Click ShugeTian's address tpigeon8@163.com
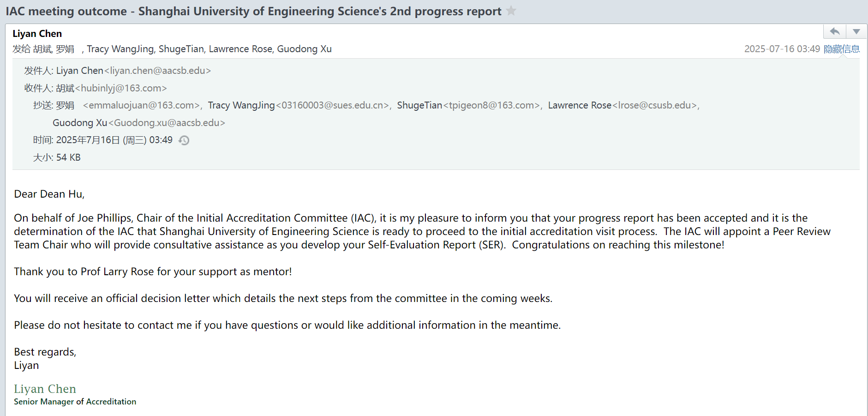The height and width of the screenshot is (416, 868). pyautogui.click(x=491, y=105)
